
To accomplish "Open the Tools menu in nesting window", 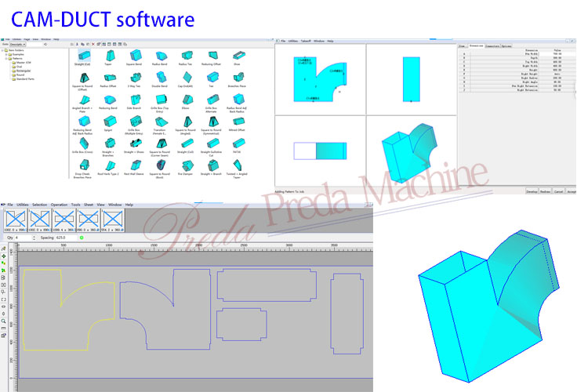I will click(x=76, y=205).
